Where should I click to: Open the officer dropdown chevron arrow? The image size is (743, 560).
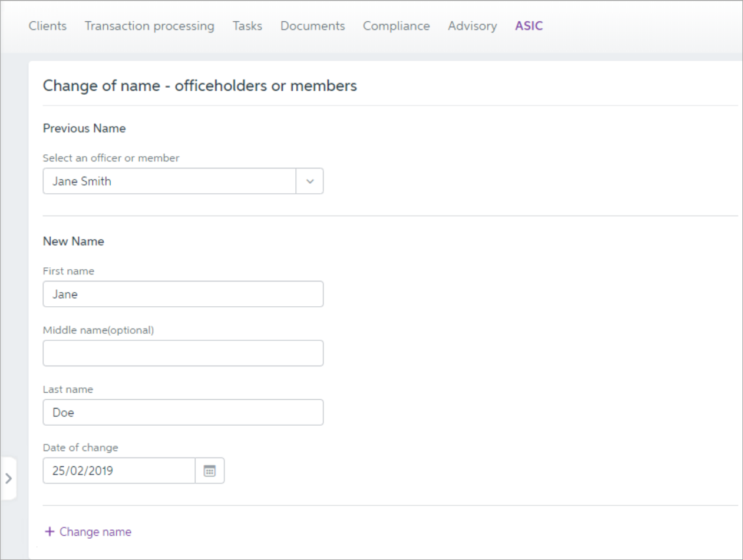[310, 181]
